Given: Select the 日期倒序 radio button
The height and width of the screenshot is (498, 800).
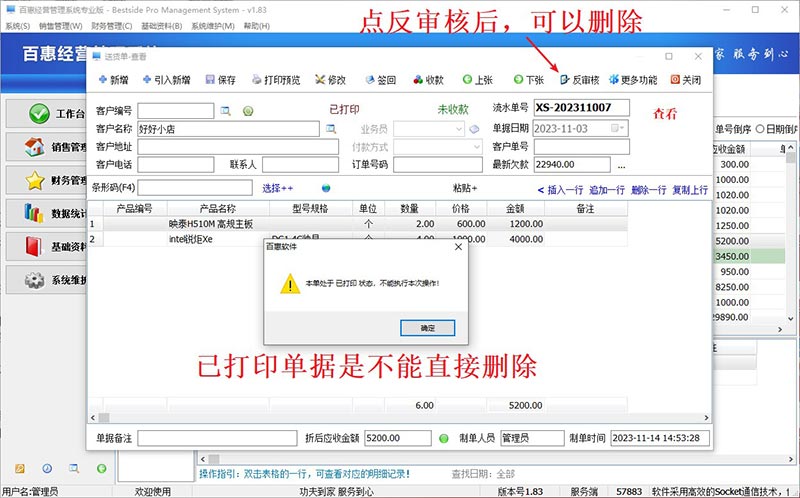Looking at the screenshot, I should (760, 129).
